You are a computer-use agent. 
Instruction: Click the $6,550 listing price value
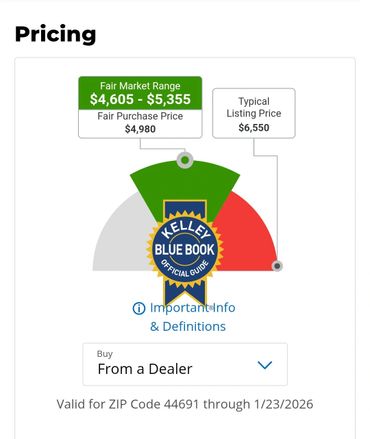pos(254,128)
